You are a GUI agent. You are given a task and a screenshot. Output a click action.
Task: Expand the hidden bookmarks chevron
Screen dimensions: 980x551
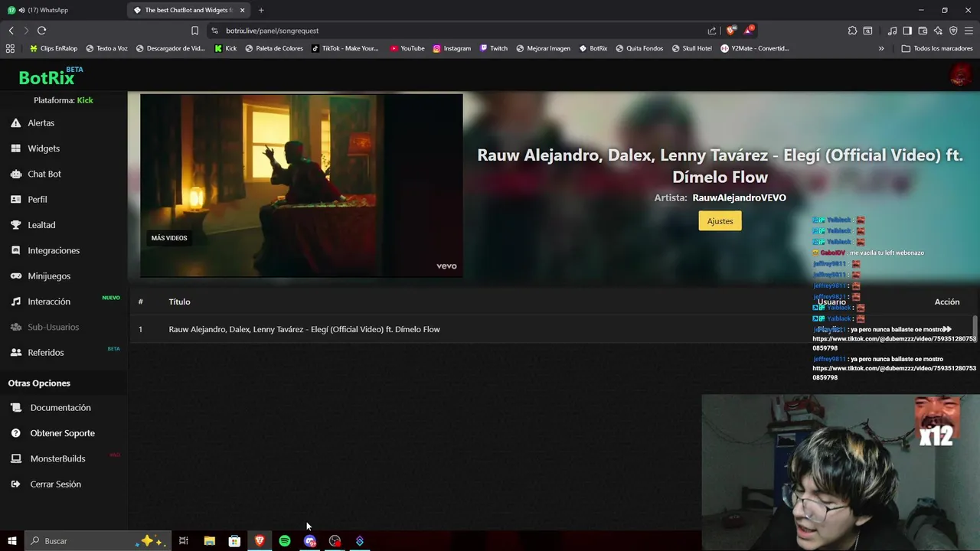(881, 48)
